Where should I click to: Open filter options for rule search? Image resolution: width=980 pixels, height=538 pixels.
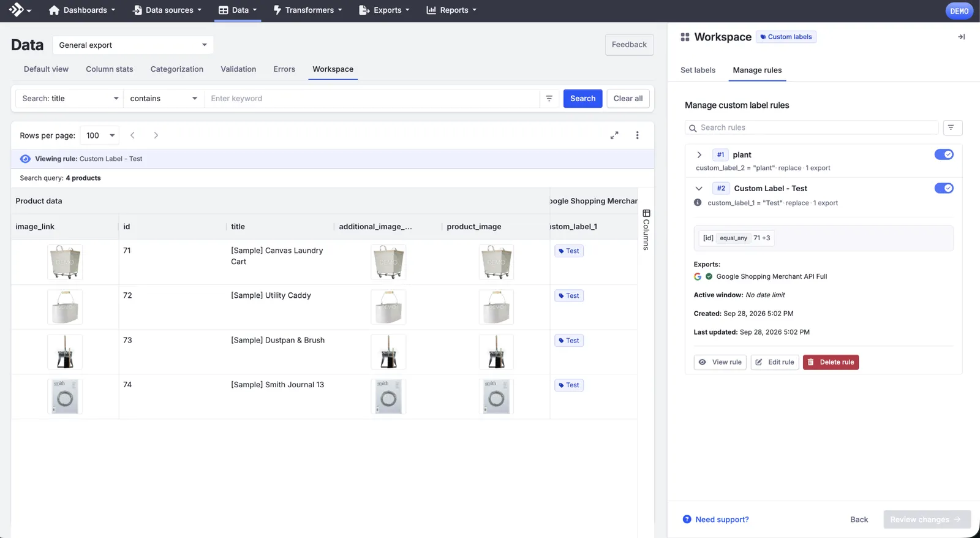point(952,127)
